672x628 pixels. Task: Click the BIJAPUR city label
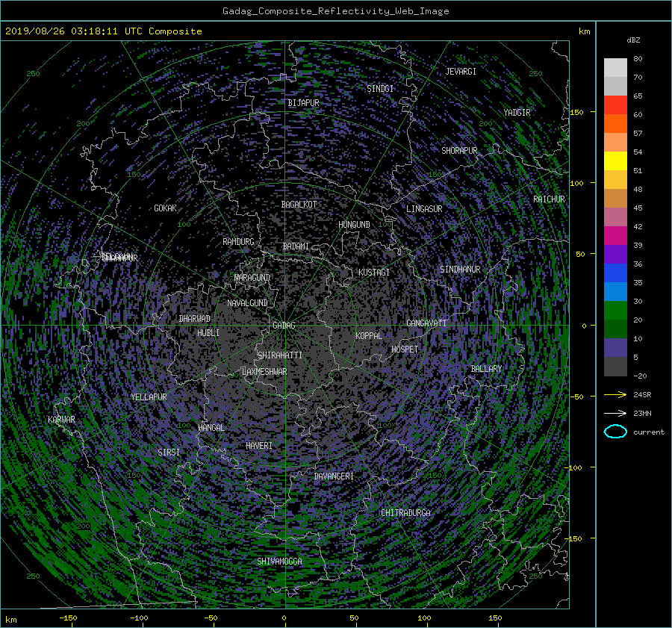(303, 103)
